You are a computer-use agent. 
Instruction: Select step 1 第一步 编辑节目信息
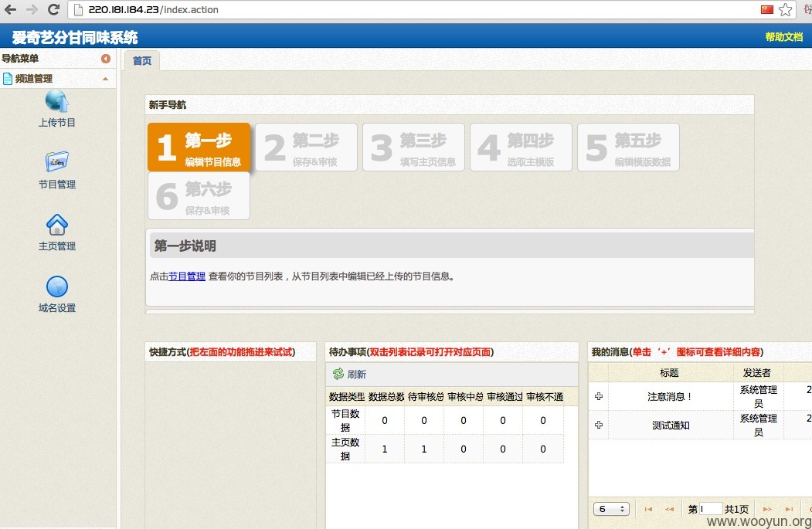tap(199, 147)
